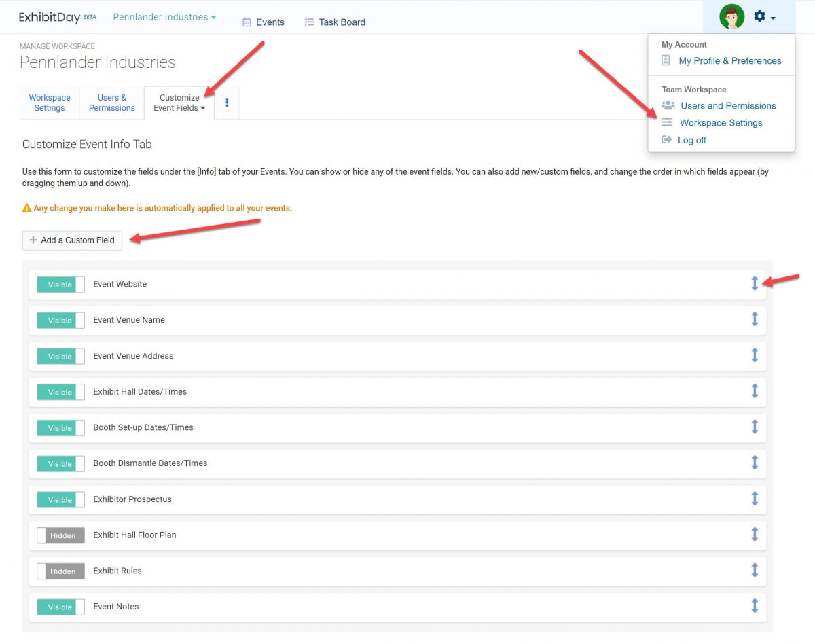Switch to the Workspace Settings tab
815x644 pixels.
click(x=49, y=103)
